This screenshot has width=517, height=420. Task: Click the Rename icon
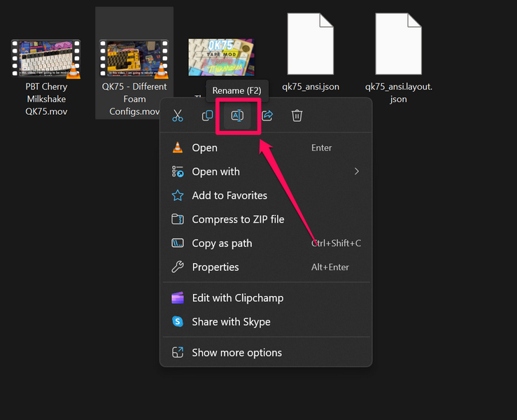237,116
